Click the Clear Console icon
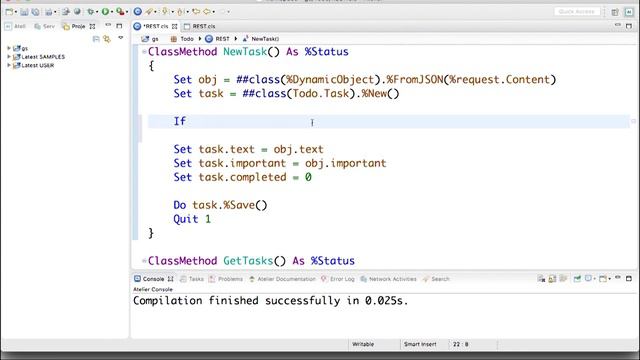The image size is (640, 360). [x=541, y=279]
